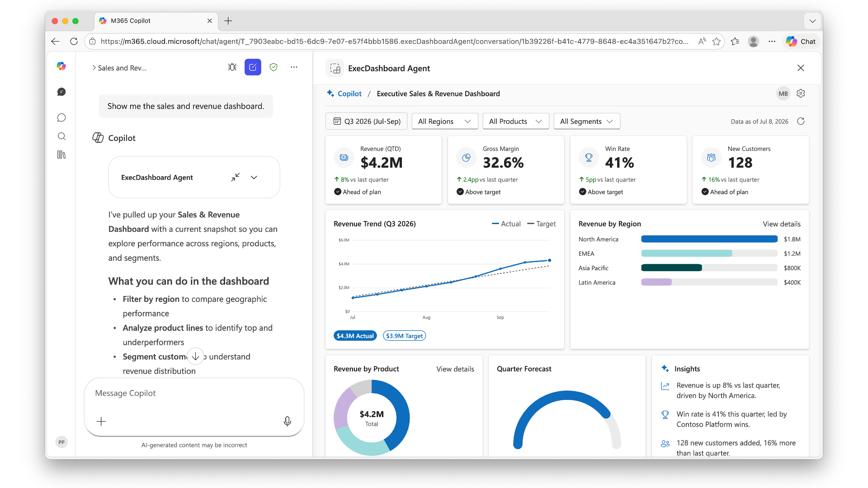This screenshot has width=868, height=488.
Task: Click the Win Rate 41% card
Action: click(x=628, y=170)
